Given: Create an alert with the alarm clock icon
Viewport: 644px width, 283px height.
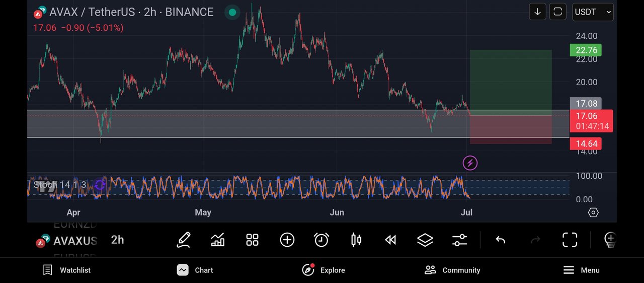Looking at the screenshot, I should coord(321,240).
